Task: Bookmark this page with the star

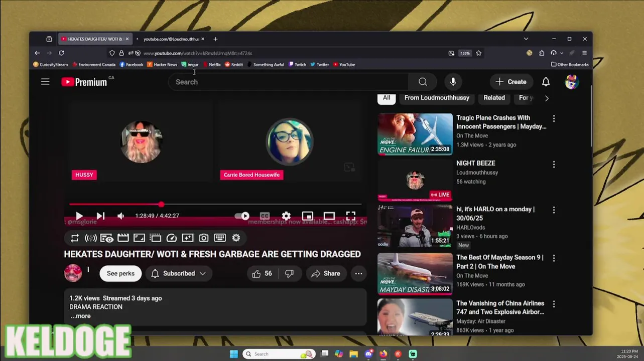Action: coord(479,53)
